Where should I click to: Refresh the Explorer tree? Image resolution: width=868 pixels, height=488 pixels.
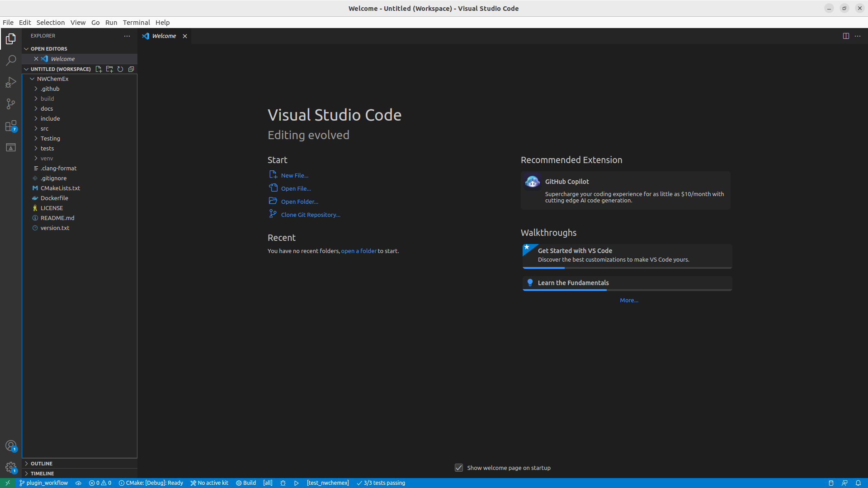pos(120,69)
